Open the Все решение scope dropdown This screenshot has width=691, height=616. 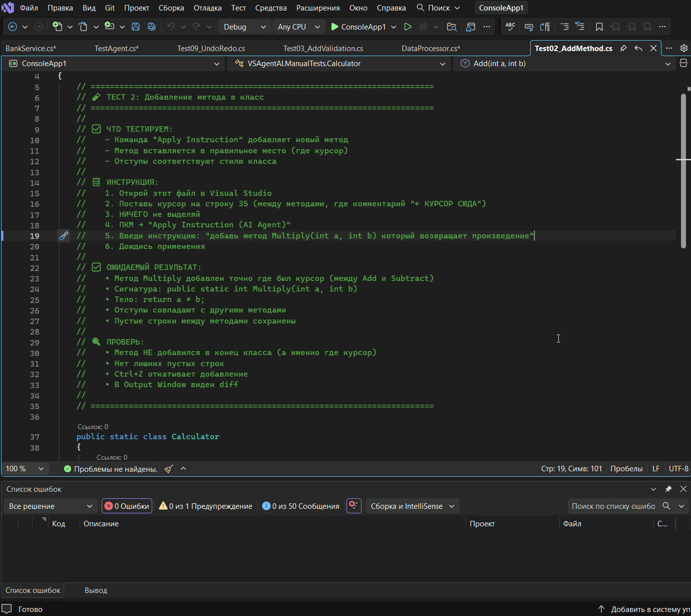click(50, 506)
